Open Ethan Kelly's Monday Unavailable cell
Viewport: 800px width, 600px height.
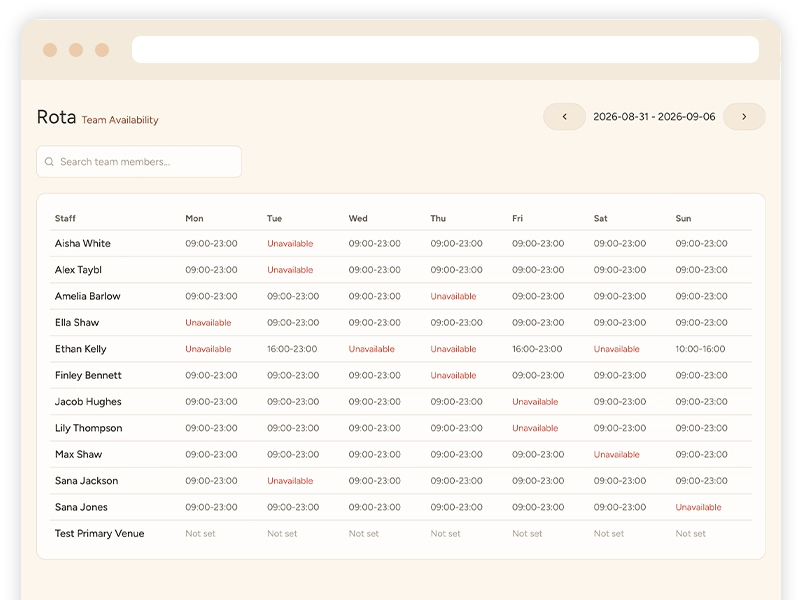(x=208, y=349)
